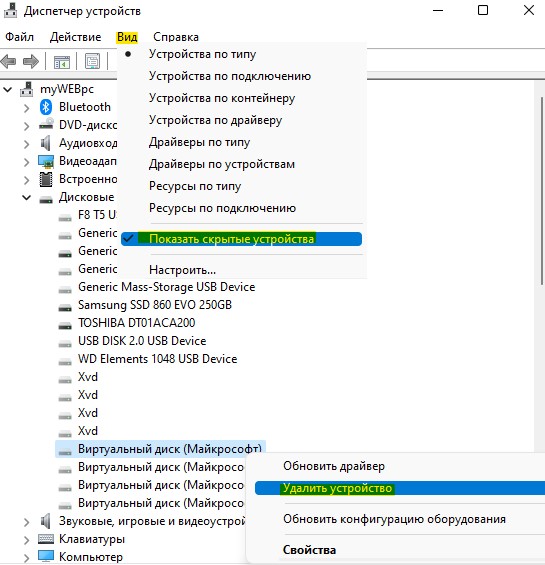Collapse the Дисковые устройства category
This screenshot has height=565, width=545.
tap(26, 197)
